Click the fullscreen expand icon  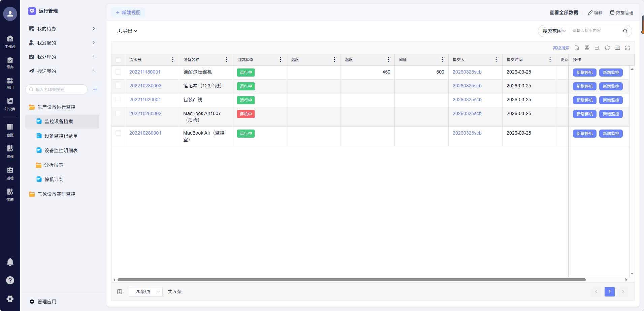(627, 48)
